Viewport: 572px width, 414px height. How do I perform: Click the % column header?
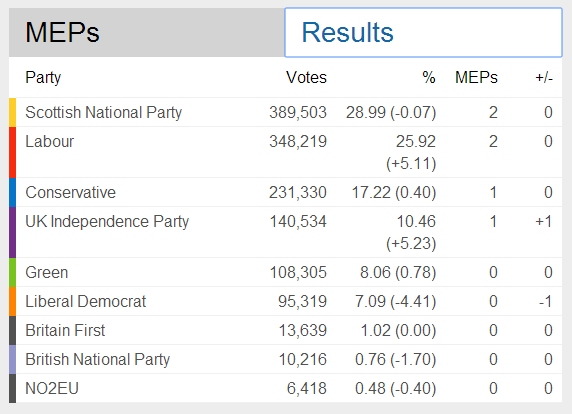click(429, 77)
